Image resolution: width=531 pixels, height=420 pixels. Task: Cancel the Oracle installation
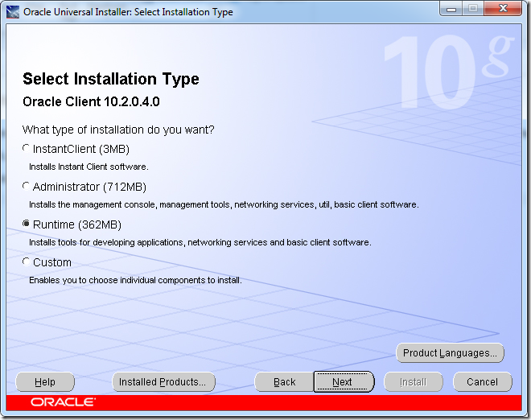[482, 382]
